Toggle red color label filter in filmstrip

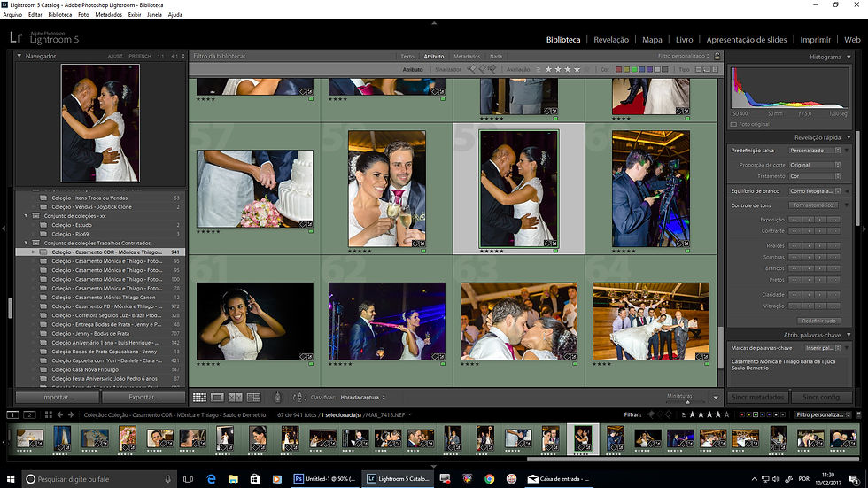tap(742, 414)
